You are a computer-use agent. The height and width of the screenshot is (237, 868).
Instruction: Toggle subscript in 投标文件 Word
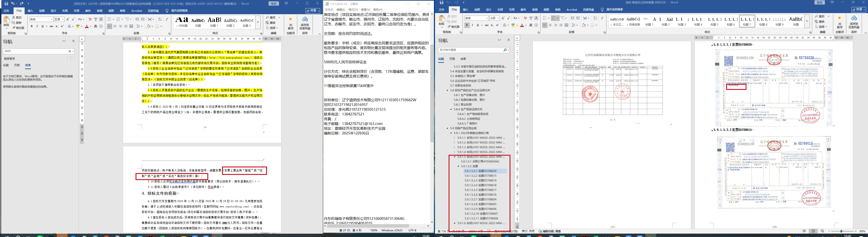[x=492, y=25]
